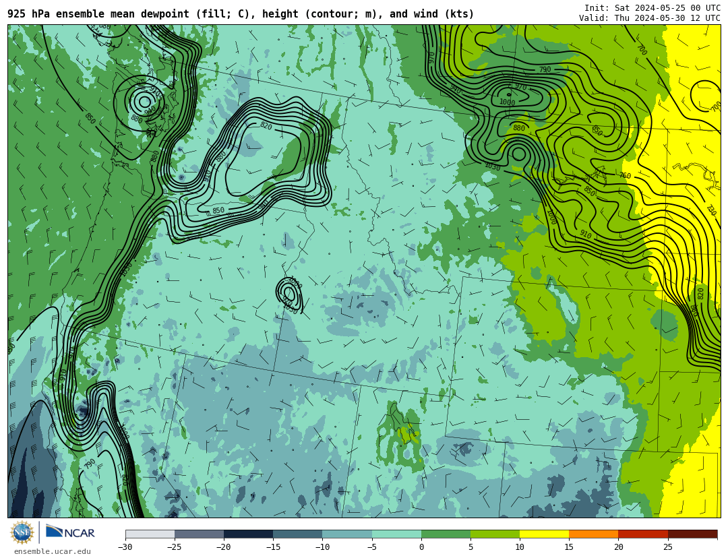Click the '-15' colorbar tick label
The width and height of the screenshot is (728, 560).
point(273,547)
